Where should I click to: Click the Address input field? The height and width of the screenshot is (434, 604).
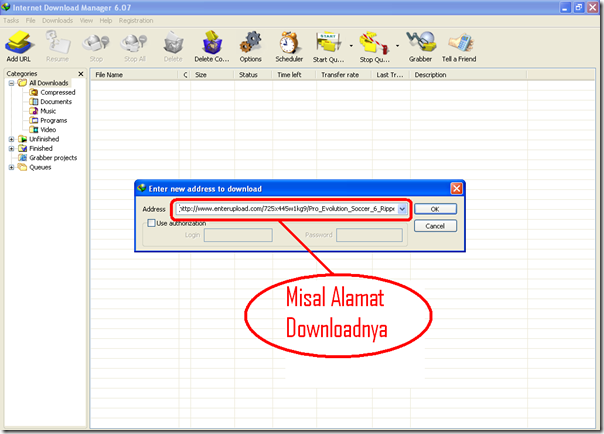287,209
